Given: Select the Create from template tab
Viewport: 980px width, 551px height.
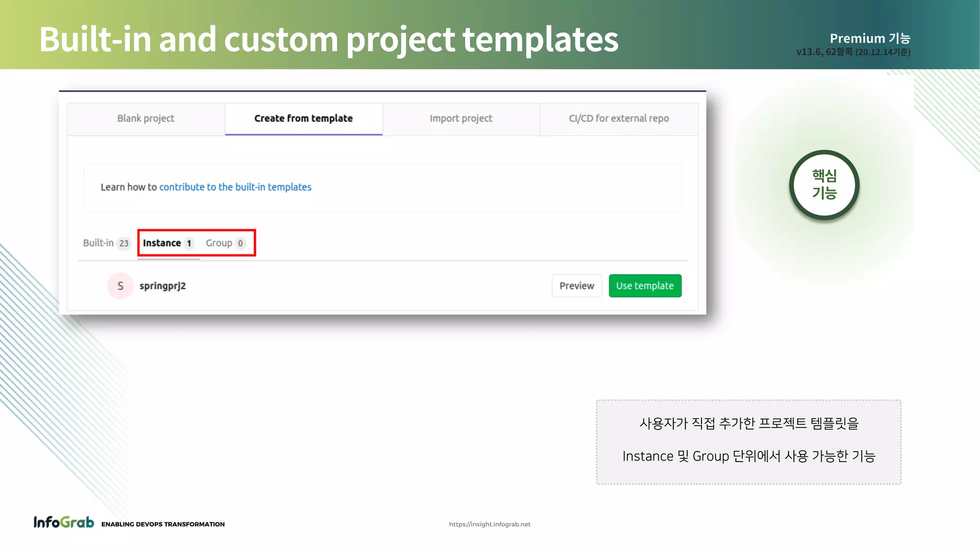Looking at the screenshot, I should [303, 119].
